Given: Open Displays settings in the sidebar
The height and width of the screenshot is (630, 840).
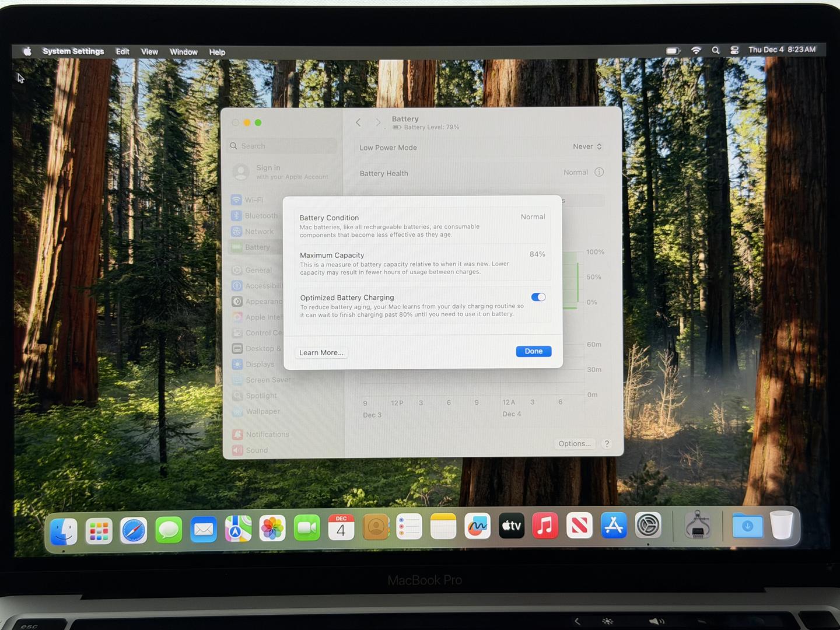Looking at the screenshot, I should tap(254, 365).
